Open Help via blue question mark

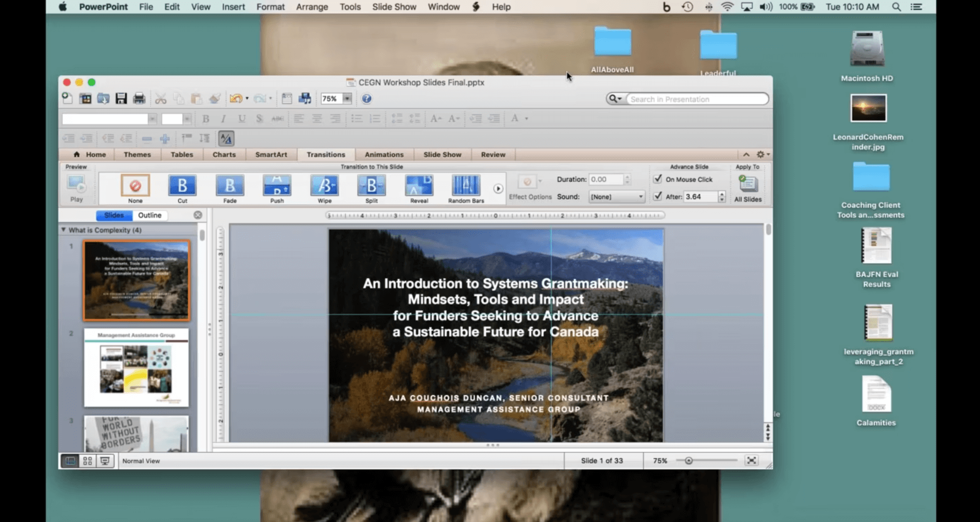[366, 98]
